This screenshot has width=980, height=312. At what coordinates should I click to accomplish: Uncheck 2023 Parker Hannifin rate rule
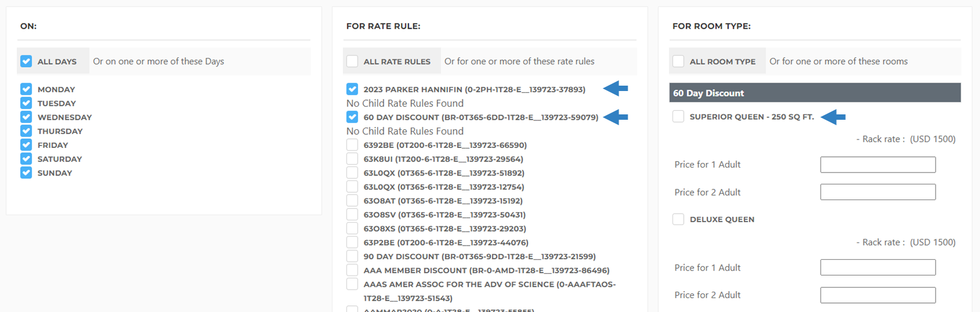pyautogui.click(x=352, y=89)
